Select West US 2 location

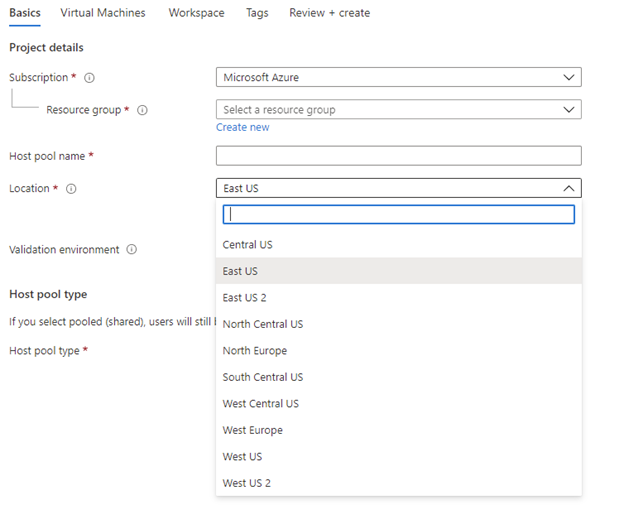[399, 483]
